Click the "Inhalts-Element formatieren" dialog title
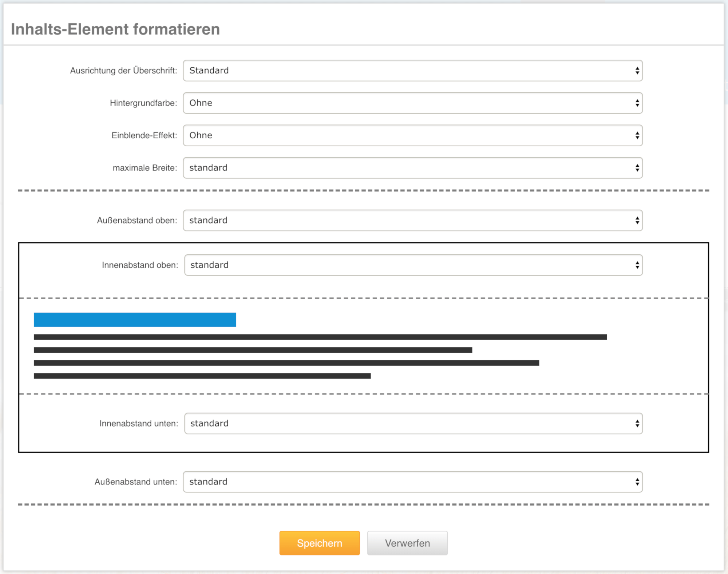The width and height of the screenshot is (728, 574). click(x=115, y=29)
